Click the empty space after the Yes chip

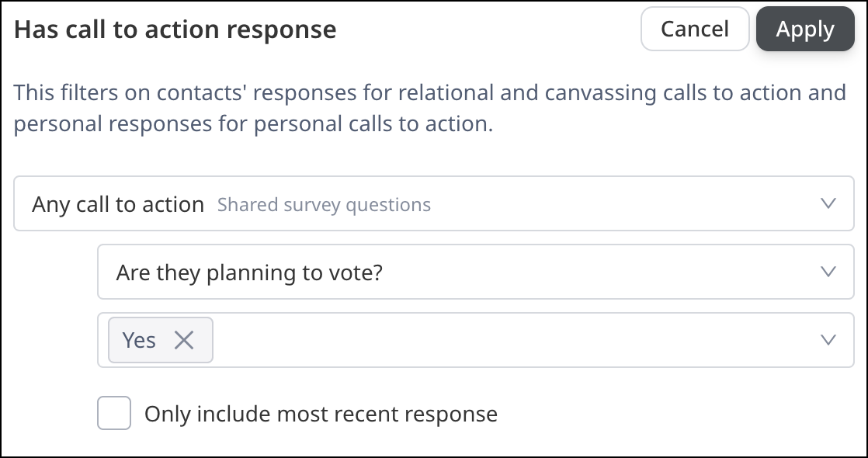click(515, 339)
